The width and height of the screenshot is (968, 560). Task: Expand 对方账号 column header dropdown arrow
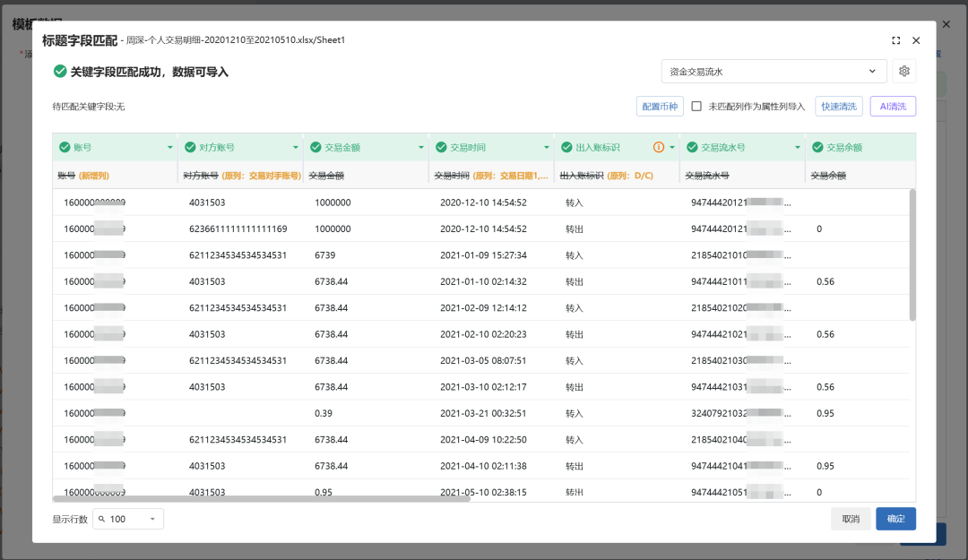[295, 148]
